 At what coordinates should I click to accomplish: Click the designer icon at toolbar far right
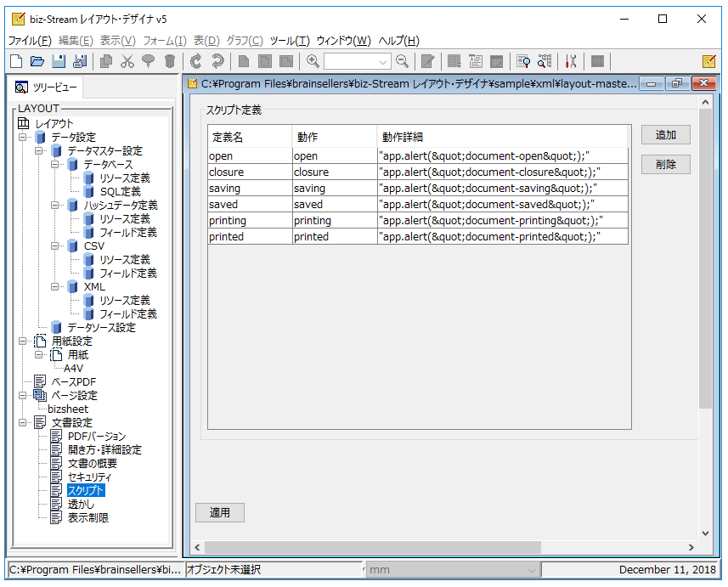[709, 61]
